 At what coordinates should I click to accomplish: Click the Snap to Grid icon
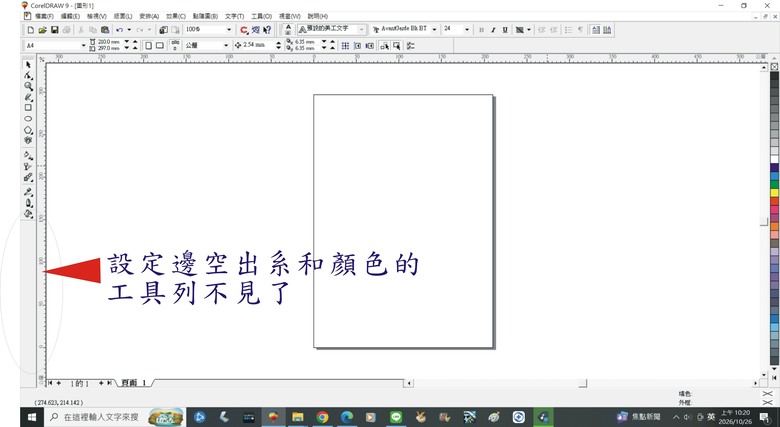345,46
